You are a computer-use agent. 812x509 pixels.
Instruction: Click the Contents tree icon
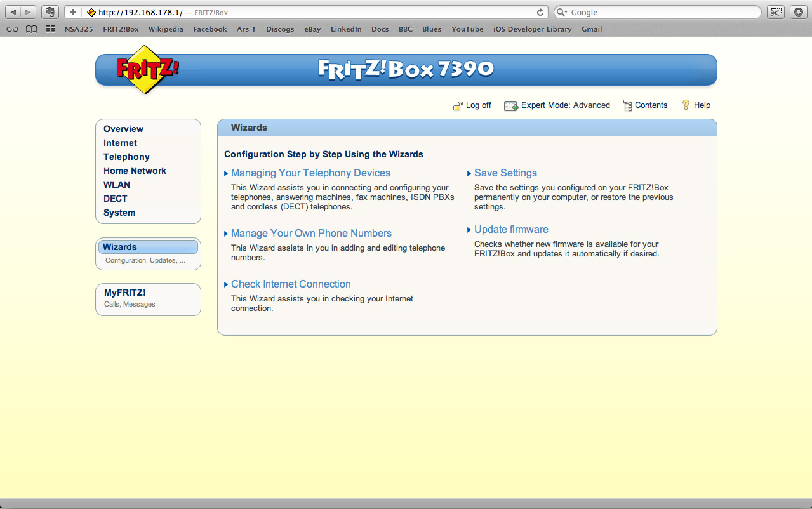[627, 105]
